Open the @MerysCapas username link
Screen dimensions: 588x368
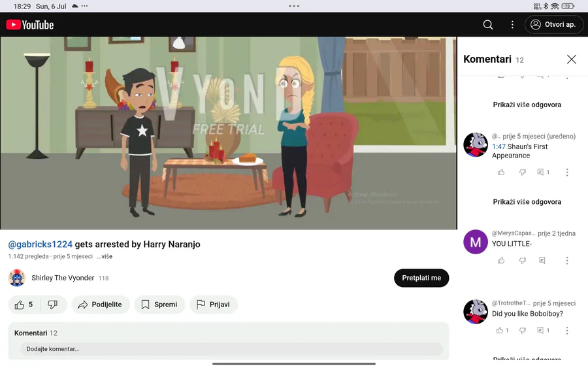pos(514,233)
